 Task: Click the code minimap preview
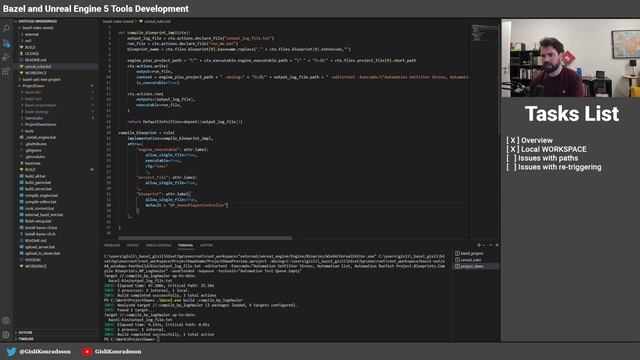484,33
